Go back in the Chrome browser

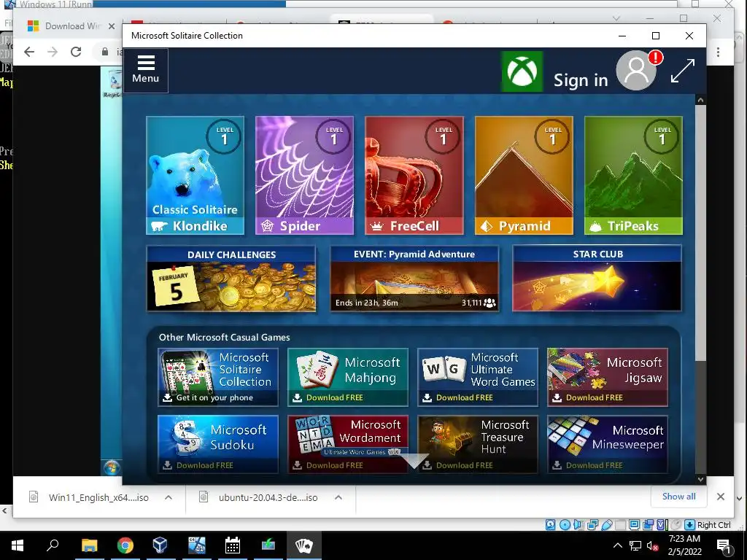(x=29, y=52)
